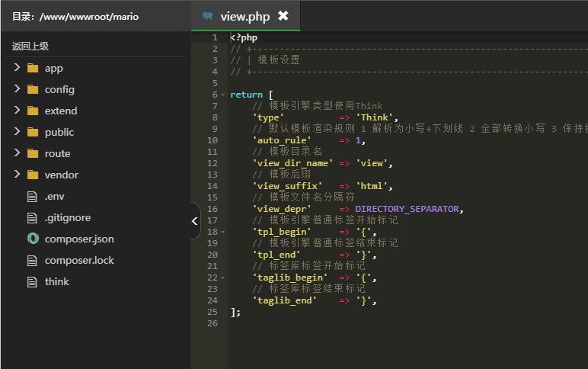This screenshot has width=588, height=369.
Task: Click the 'taglib_end' key
Action: coord(285,300)
